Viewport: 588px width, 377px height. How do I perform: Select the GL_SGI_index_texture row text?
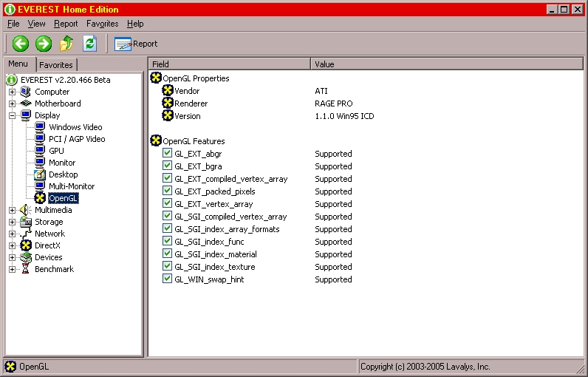pyautogui.click(x=215, y=267)
